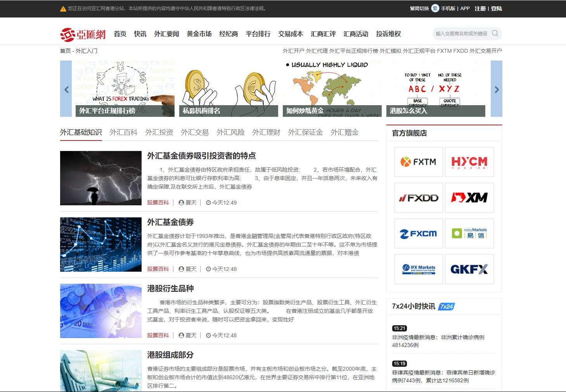566x392 pixels.
Task: Open the XM broker logo
Action: point(469,198)
